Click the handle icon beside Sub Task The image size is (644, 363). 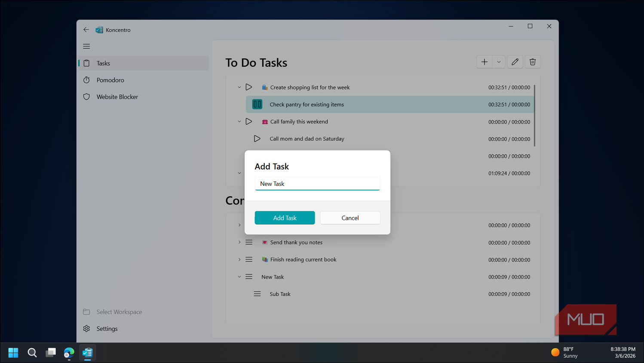(x=257, y=294)
